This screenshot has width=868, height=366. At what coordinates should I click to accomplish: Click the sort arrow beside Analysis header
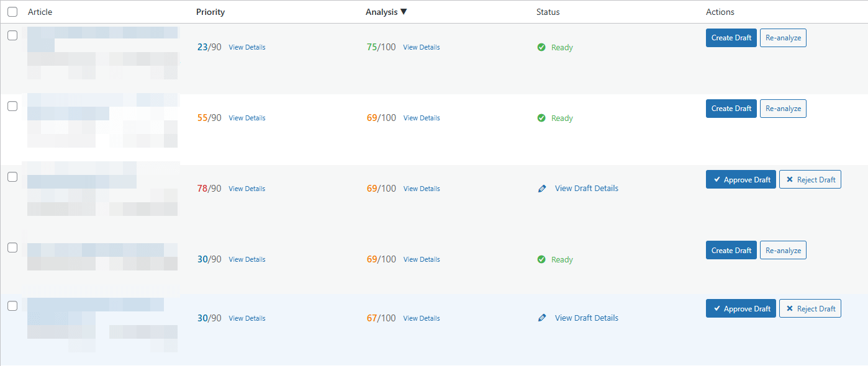pos(404,12)
